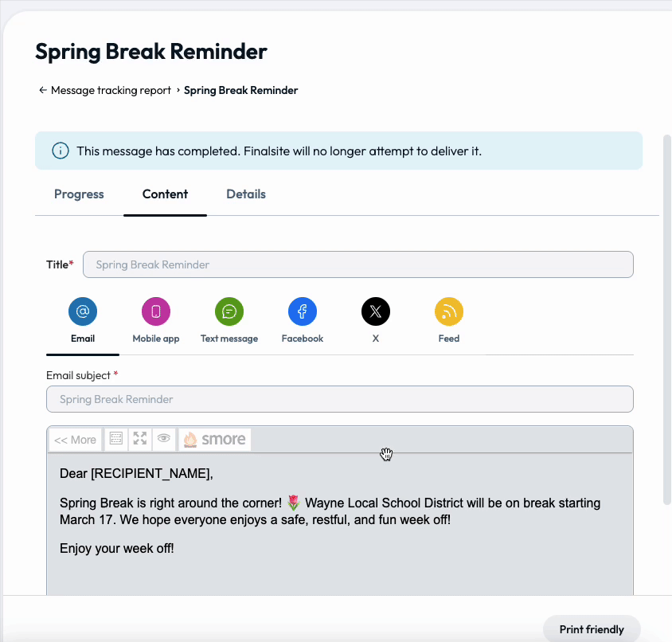Click the keyboard-style icon in editor toolbar
Viewport: 672px width, 642px height.
pos(116,439)
